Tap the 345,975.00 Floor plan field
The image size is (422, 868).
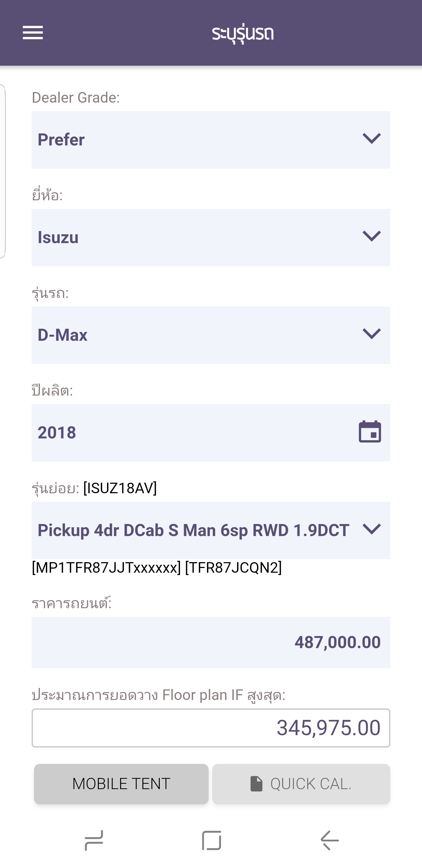pyautogui.click(x=211, y=728)
